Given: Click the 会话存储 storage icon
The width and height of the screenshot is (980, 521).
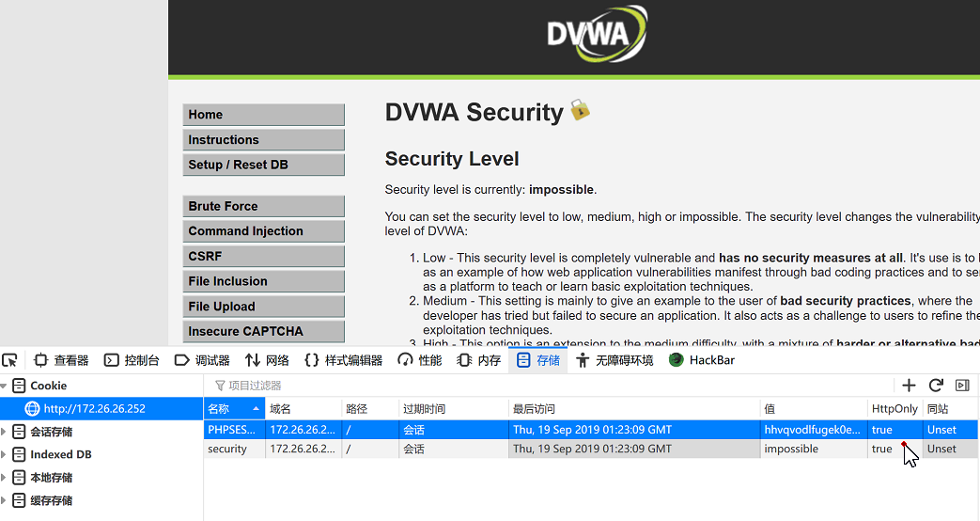Looking at the screenshot, I should pyautogui.click(x=20, y=432).
